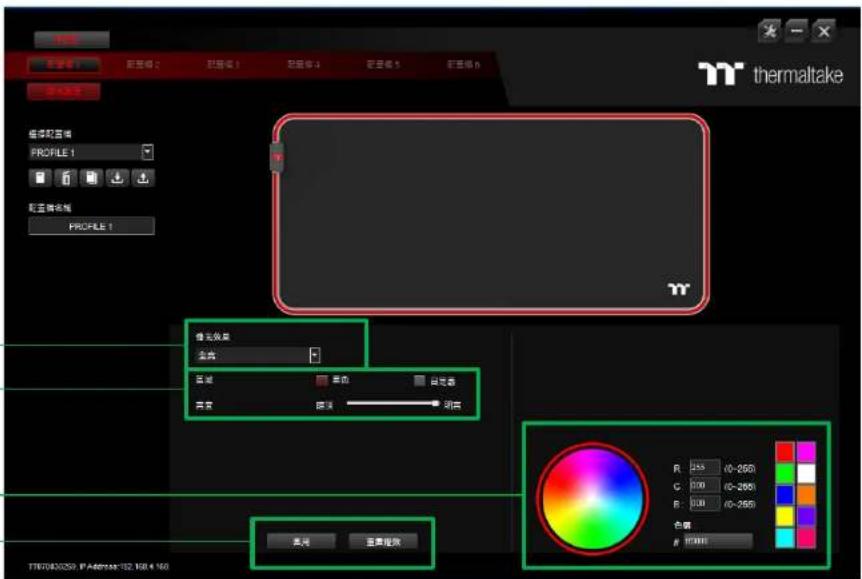Click the reset lighting button beside apply
862x579 pixels.
click(x=383, y=542)
